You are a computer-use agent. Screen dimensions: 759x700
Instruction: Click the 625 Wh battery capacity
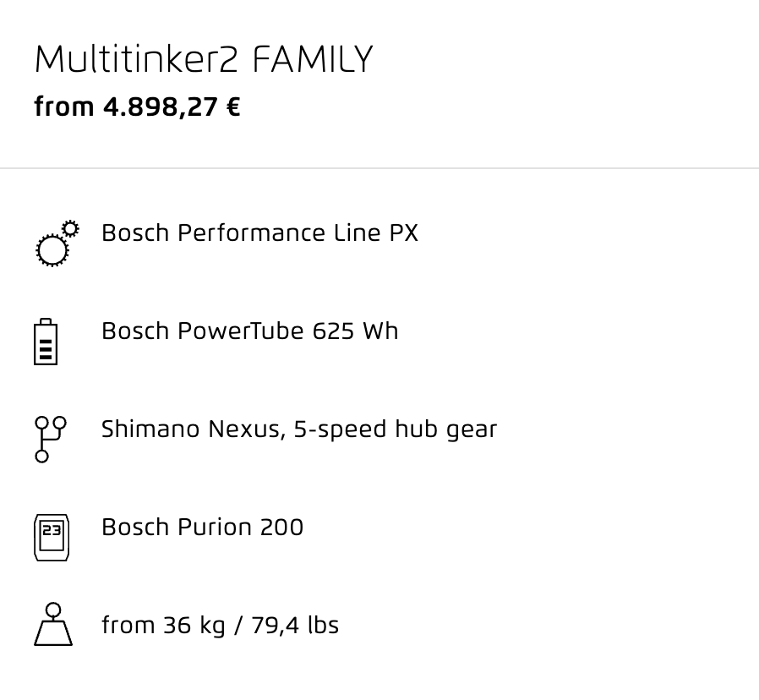pos(355,331)
